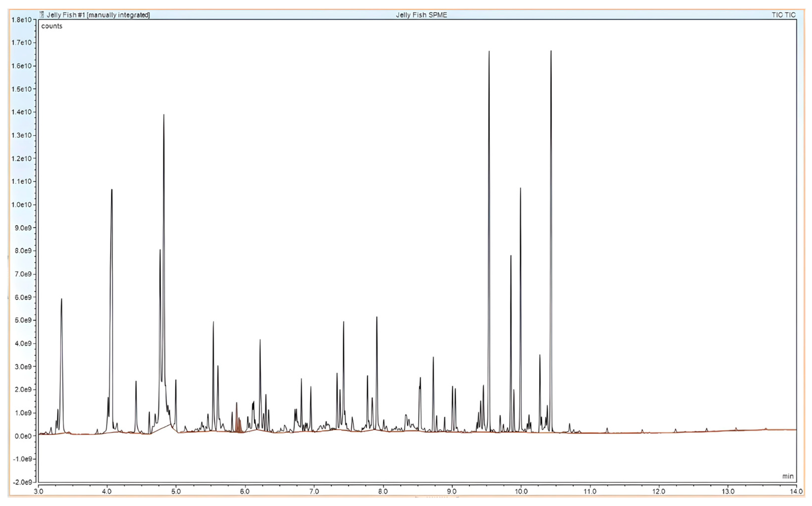
Task: Select the 'Jelly Fish #1 [manually integrated]' title
Action: point(98,15)
